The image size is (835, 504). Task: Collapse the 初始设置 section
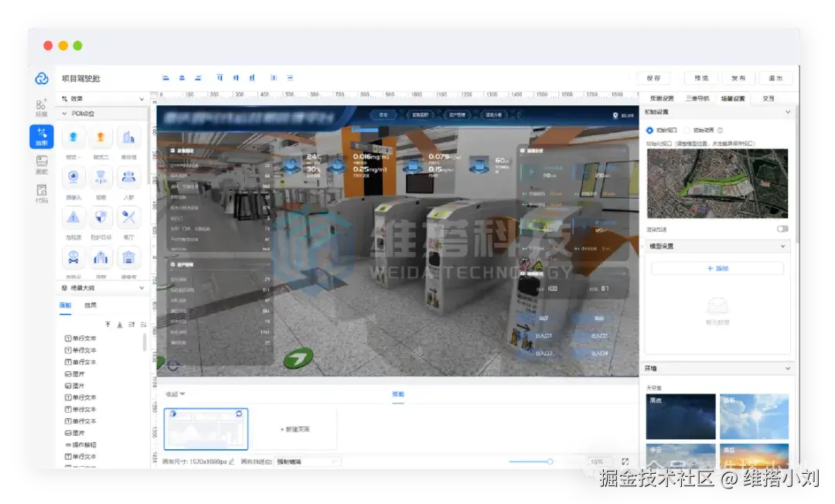788,112
